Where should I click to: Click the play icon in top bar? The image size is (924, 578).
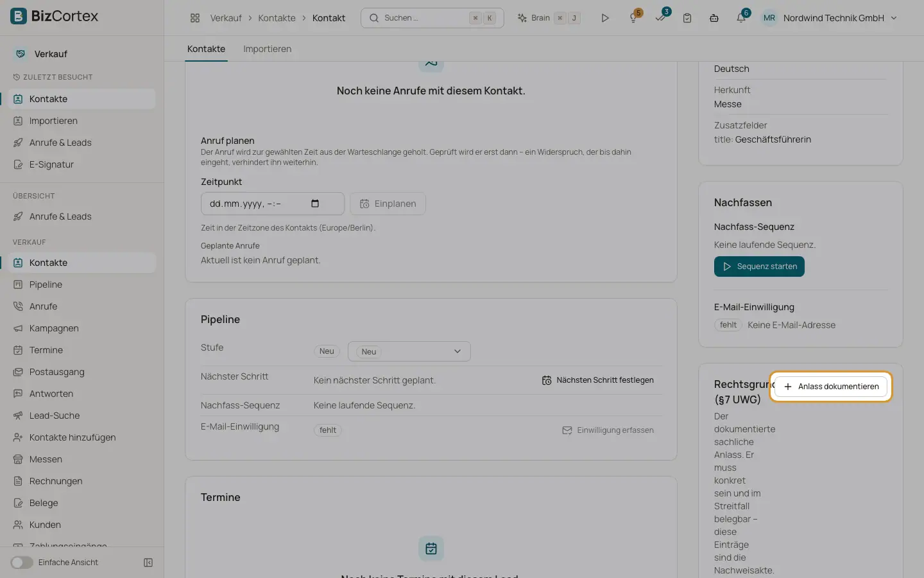pyautogui.click(x=604, y=18)
